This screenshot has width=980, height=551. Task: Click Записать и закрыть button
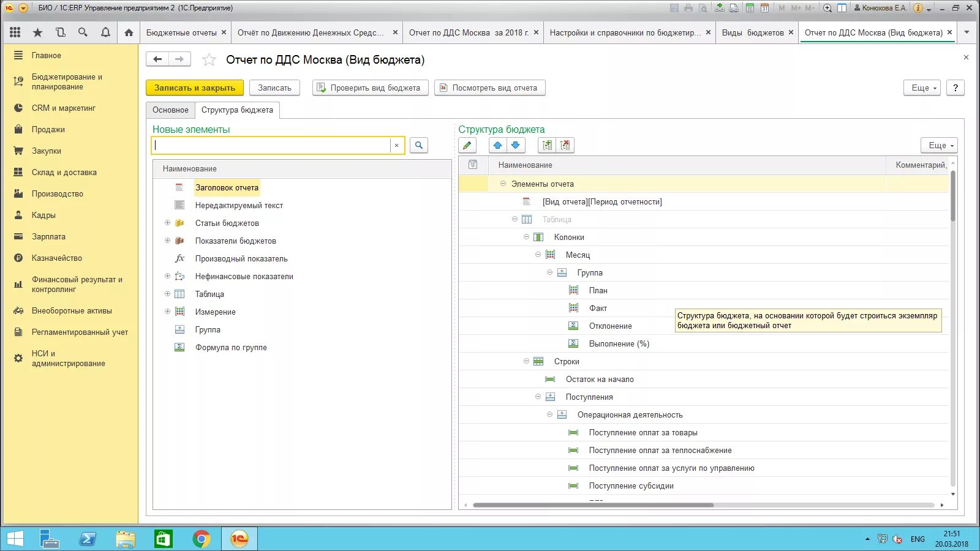click(x=195, y=88)
